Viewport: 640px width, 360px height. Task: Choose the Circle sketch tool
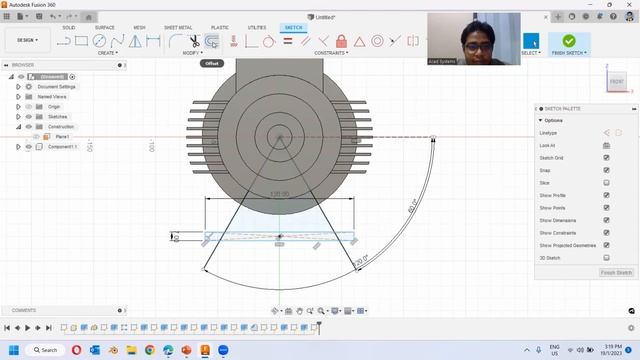pyautogui.click(x=99, y=41)
